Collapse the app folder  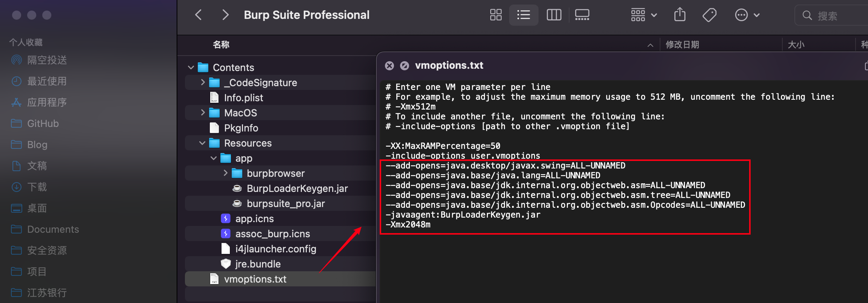tap(214, 158)
